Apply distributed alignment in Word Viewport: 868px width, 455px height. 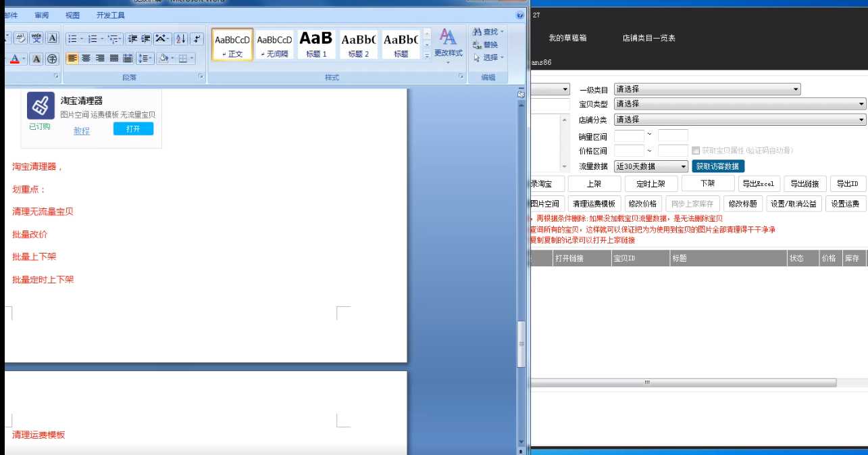(x=128, y=58)
